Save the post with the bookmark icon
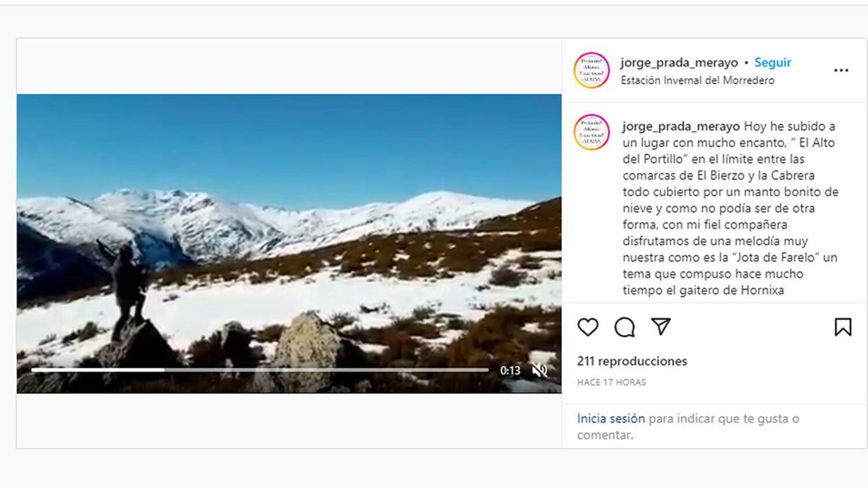Viewport: 868px width, 488px height. (x=843, y=327)
